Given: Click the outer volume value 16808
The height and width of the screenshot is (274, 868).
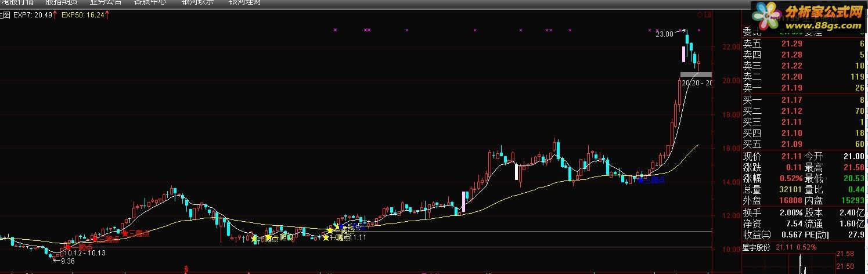Looking at the screenshot, I should (x=790, y=200).
